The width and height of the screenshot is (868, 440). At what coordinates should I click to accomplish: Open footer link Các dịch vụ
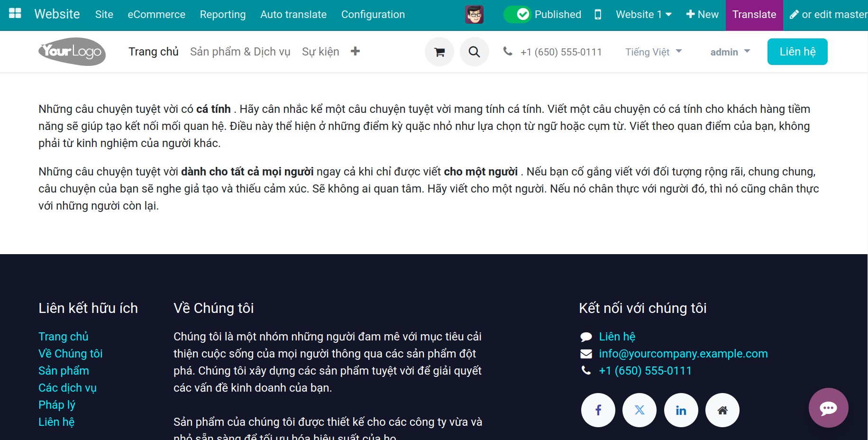67,387
